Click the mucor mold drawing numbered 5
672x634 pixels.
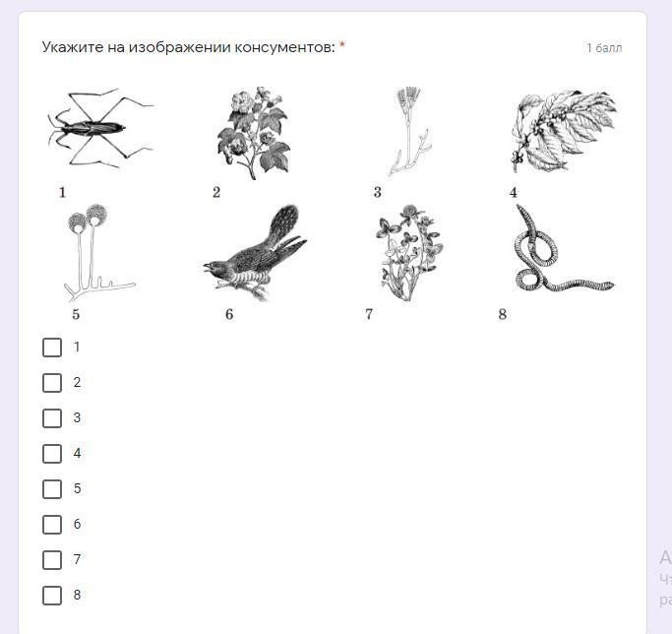99,253
